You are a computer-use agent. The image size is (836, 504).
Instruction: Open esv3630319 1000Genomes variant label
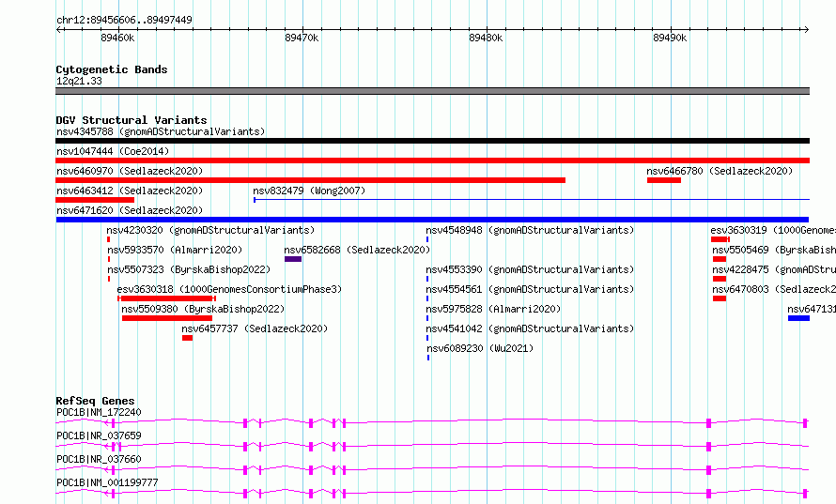pyautogui.click(x=773, y=230)
